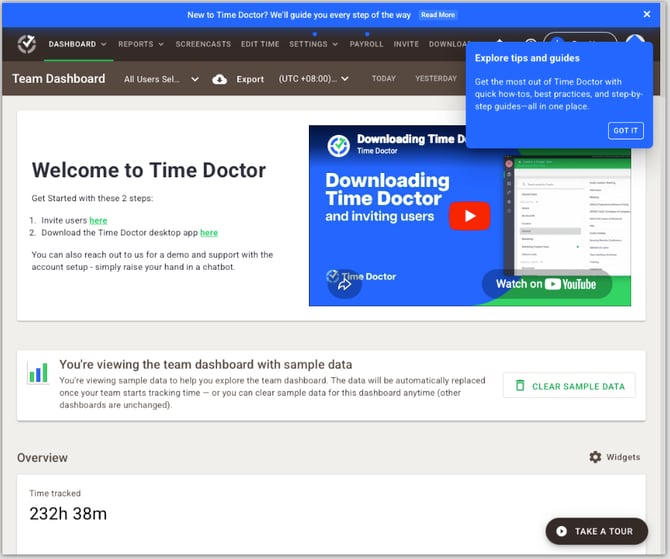This screenshot has height=559, width=670.
Task: Dismiss tips popup with Got It
Action: tap(626, 131)
